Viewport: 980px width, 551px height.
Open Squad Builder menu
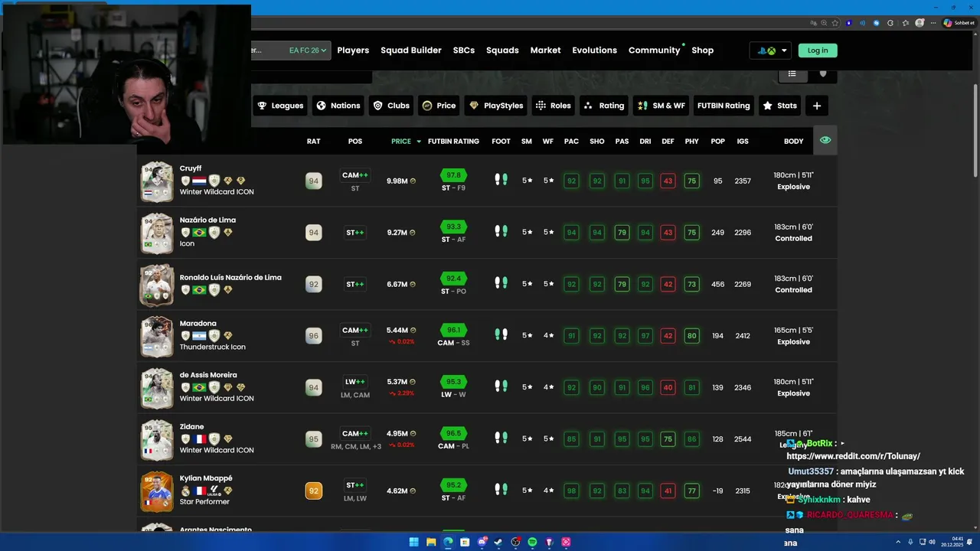411,51
